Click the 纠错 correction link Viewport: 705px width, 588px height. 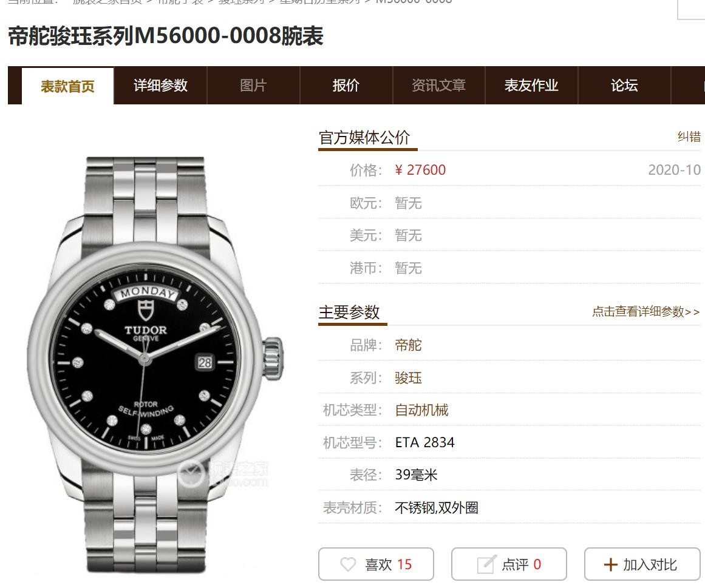pyautogui.click(x=689, y=137)
